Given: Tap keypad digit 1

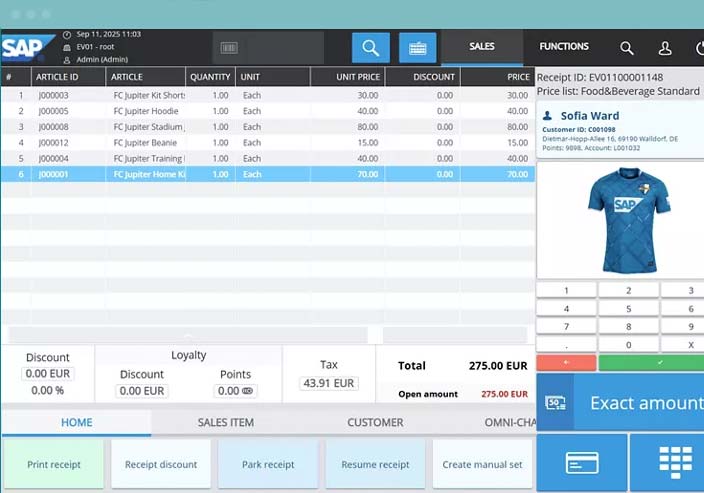Looking at the screenshot, I should (x=567, y=291).
